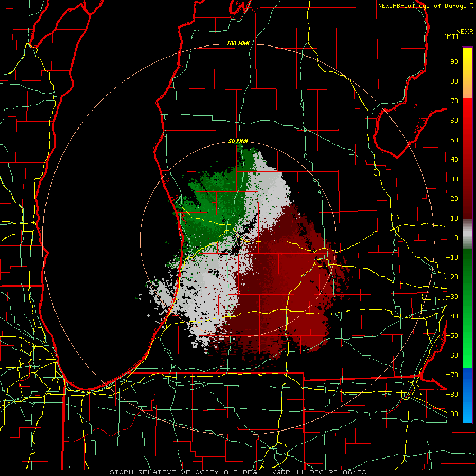Click the -10 value on velocity scale
This screenshot has width=476, height=476.
point(452,258)
